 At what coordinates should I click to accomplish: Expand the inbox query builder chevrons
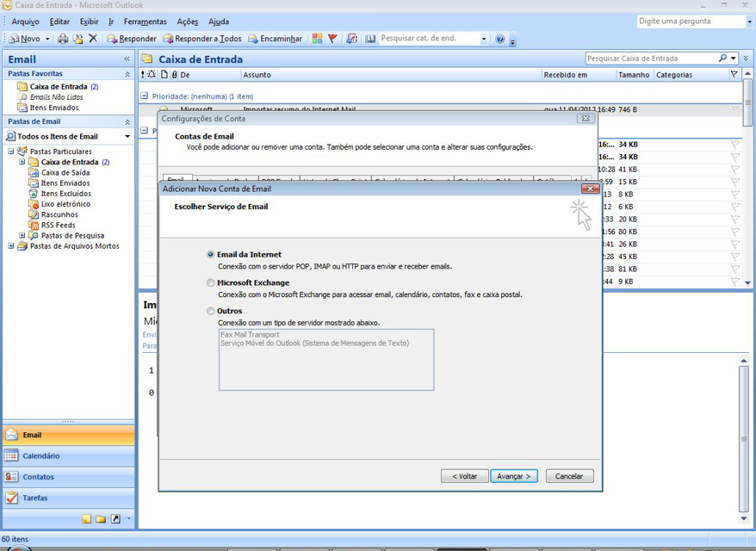pyautogui.click(x=746, y=59)
